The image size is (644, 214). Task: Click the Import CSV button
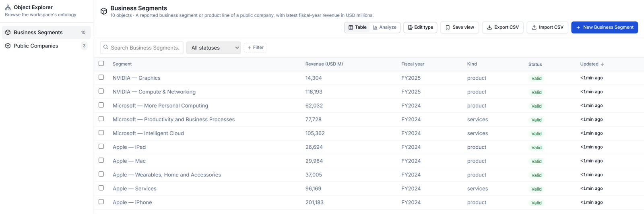coord(547,27)
